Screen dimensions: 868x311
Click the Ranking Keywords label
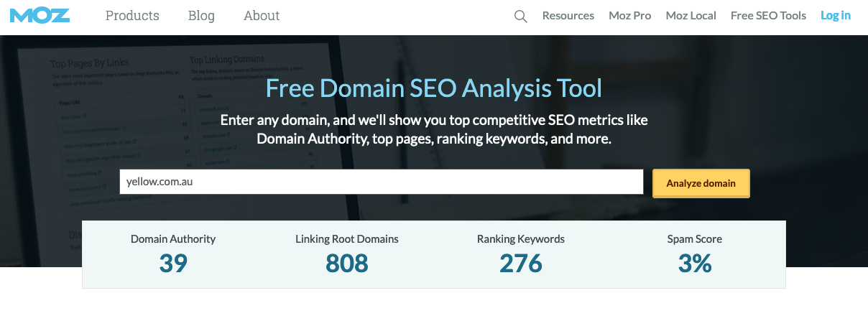coord(521,238)
